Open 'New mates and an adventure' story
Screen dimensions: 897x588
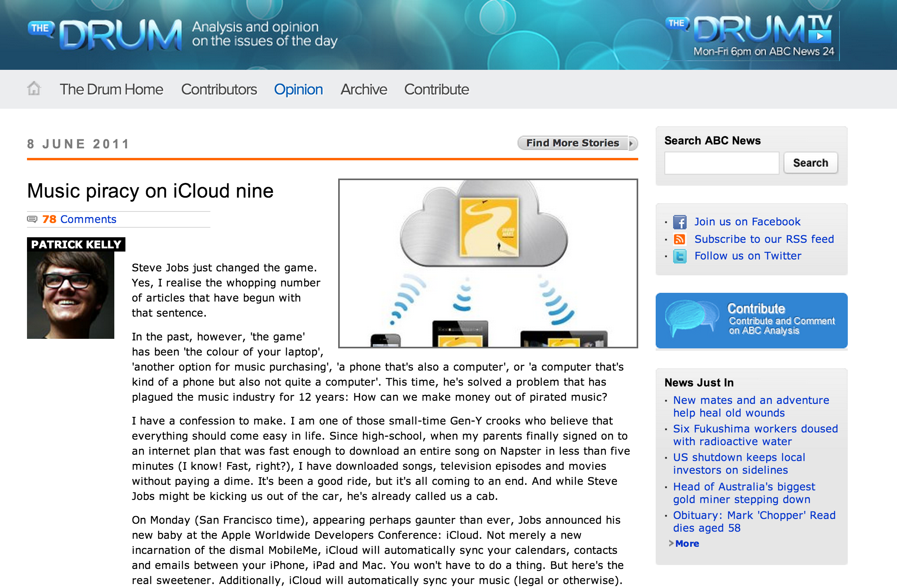click(x=751, y=406)
